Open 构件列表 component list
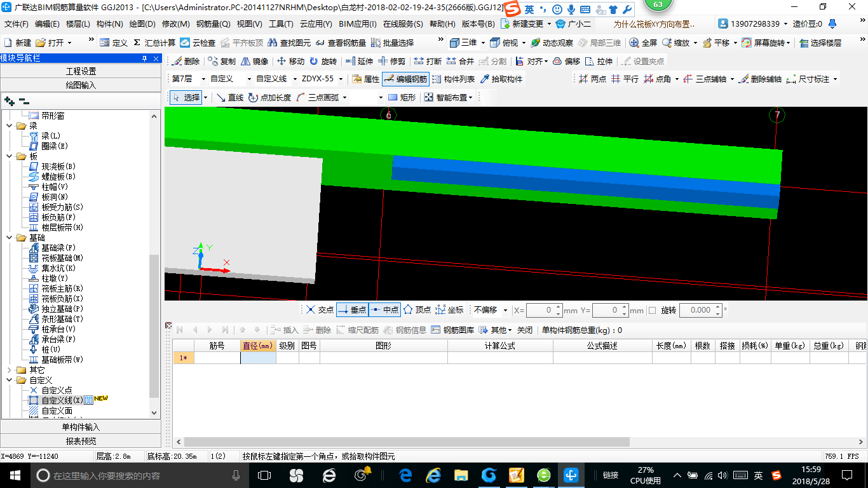 [454, 79]
